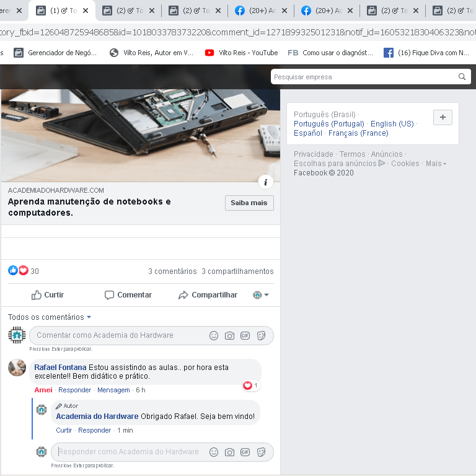Open (16) Fique Diva com N... bookmark
The height and width of the screenshot is (476, 476).
pos(426,53)
